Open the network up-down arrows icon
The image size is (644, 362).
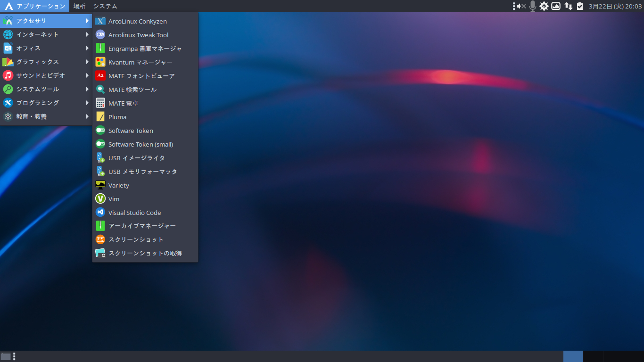pyautogui.click(x=569, y=6)
